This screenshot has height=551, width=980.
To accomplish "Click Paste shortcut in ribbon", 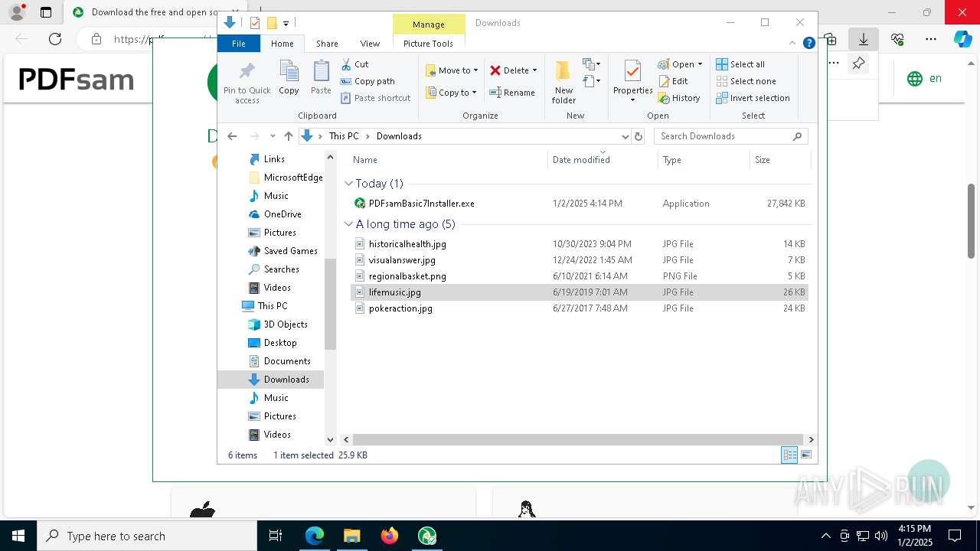I will point(375,98).
